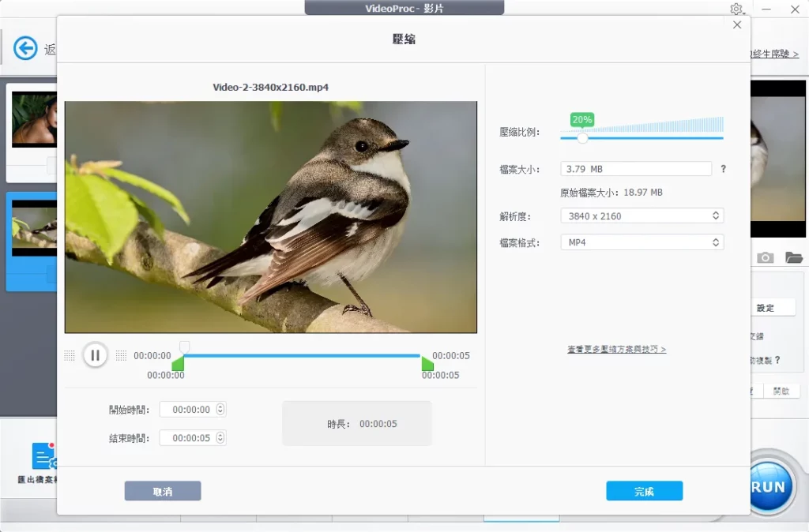This screenshot has width=809, height=532.
Task: Pause the video preview playback
Action: click(x=95, y=355)
